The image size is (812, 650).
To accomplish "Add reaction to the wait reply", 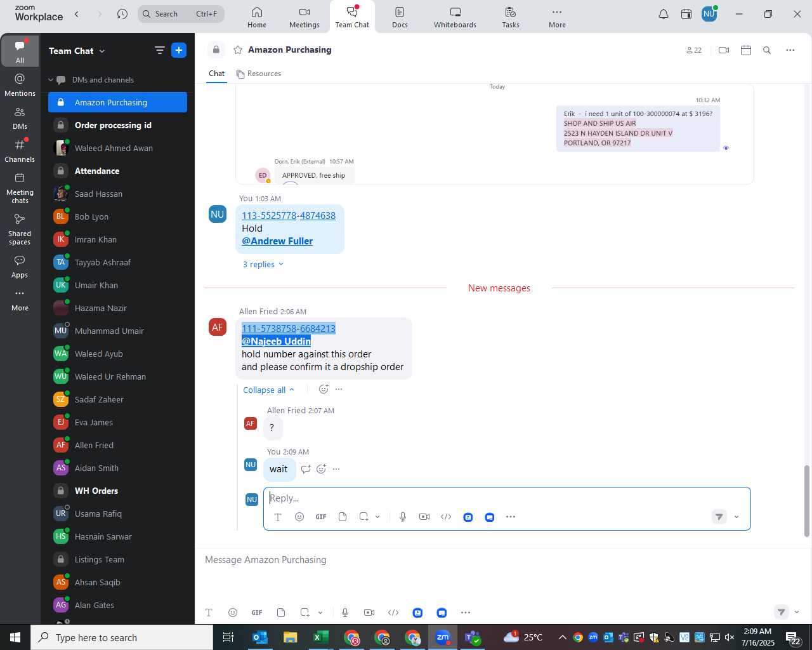I will click(321, 469).
